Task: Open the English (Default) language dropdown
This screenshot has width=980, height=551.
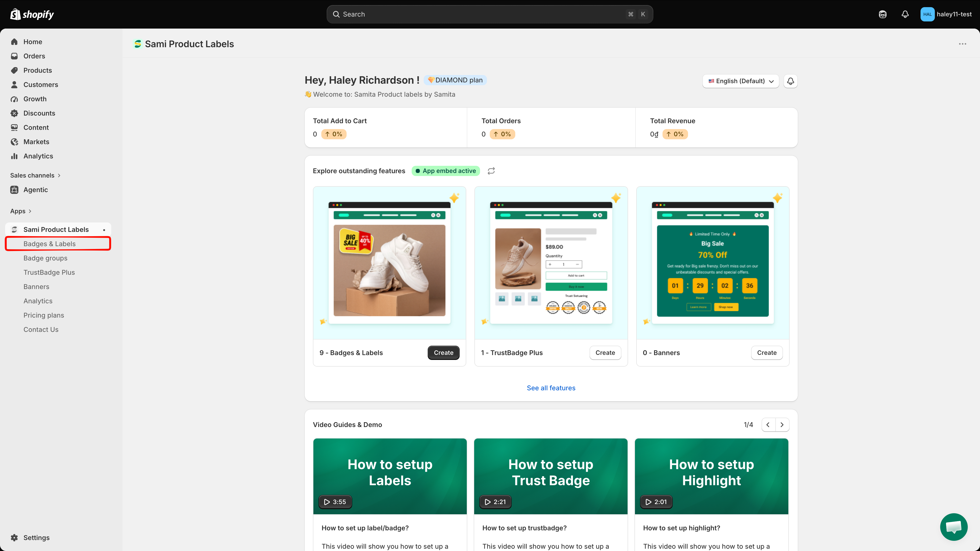Action: [x=740, y=81]
